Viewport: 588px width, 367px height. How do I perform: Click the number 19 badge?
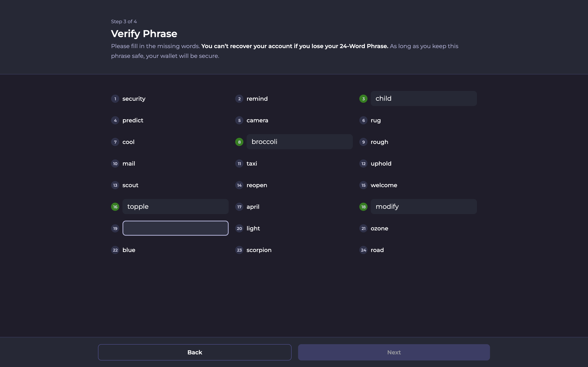tap(115, 228)
